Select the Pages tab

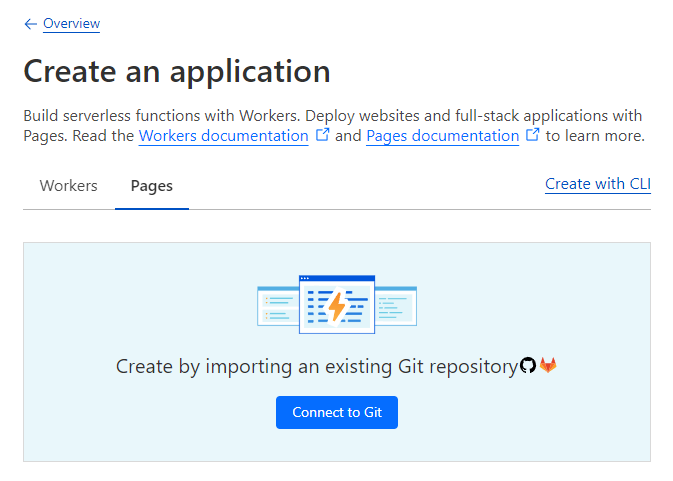point(152,186)
